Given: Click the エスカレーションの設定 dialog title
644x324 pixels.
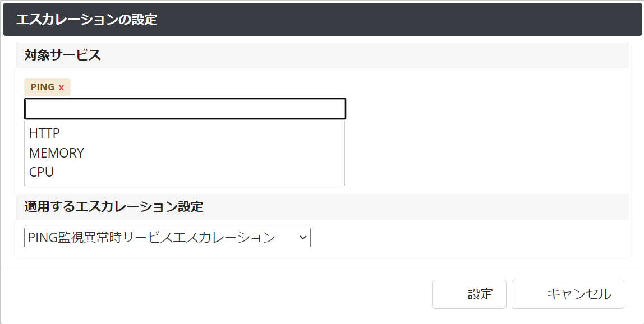Looking at the screenshot, I should 87,20.
